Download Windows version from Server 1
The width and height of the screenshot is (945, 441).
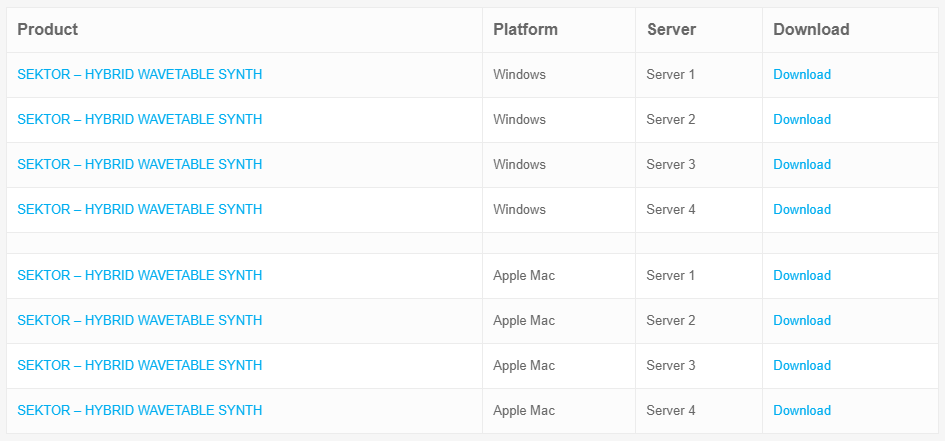(x=801, y=75)
